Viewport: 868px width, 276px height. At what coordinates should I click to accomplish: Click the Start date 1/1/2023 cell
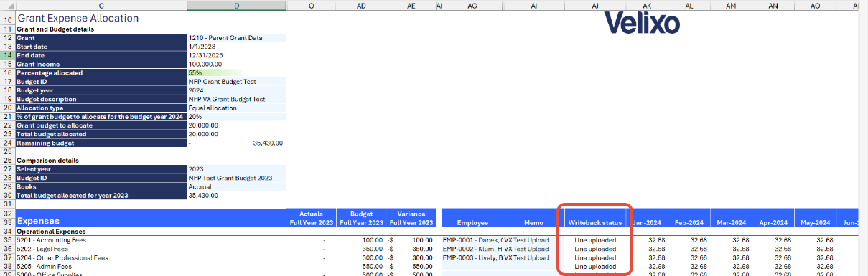pos(236,47)
